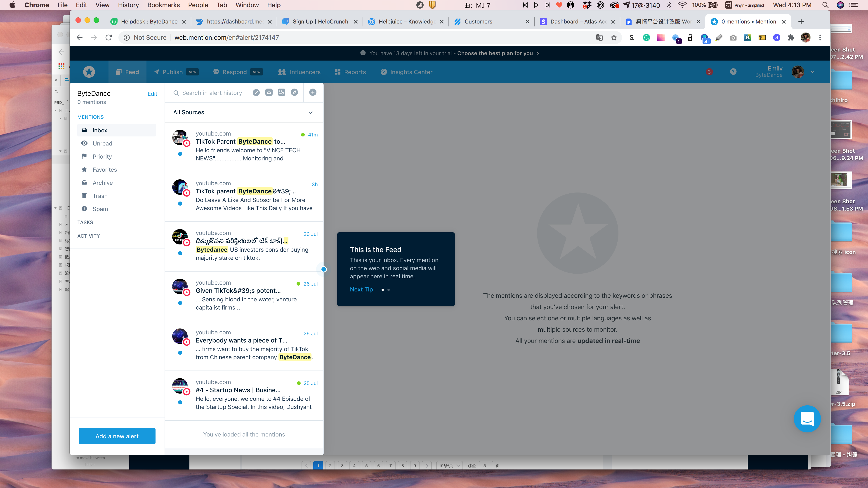Open the filter settings icon
This screenshot has height=488, width=868.
tap(281, 93)
